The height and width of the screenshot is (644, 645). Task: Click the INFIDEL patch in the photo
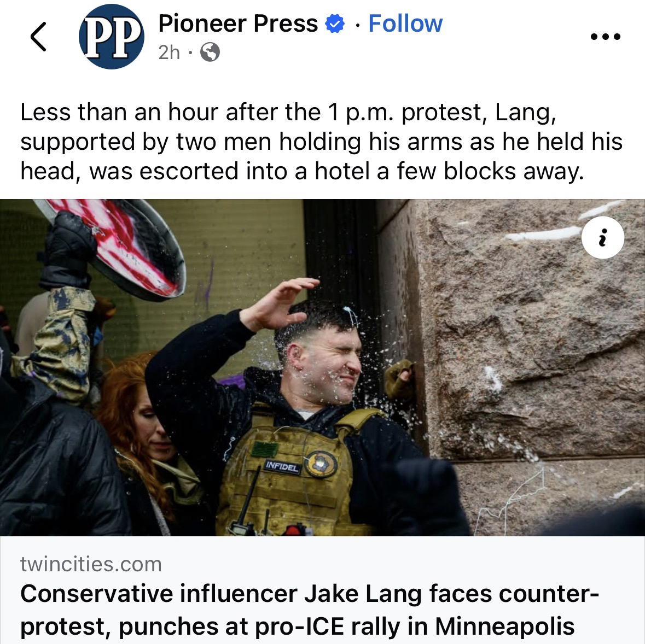[282, 466]
